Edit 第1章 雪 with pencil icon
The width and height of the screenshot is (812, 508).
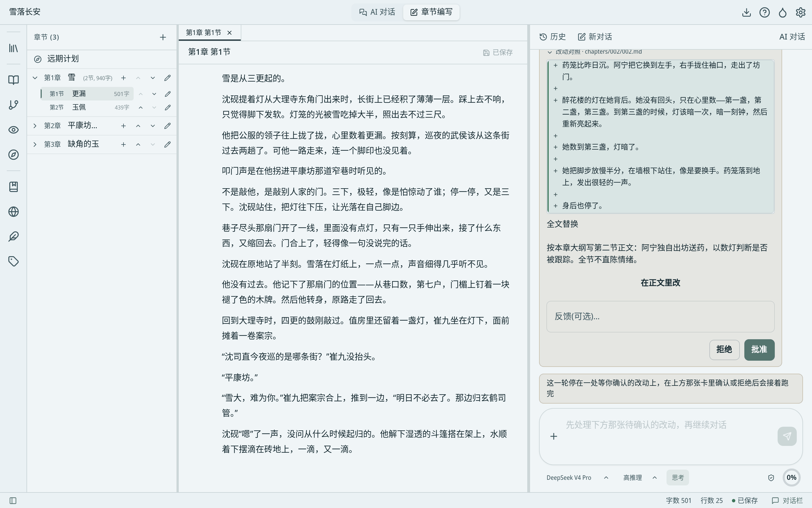pyautogui.click(x=167, y=78)
